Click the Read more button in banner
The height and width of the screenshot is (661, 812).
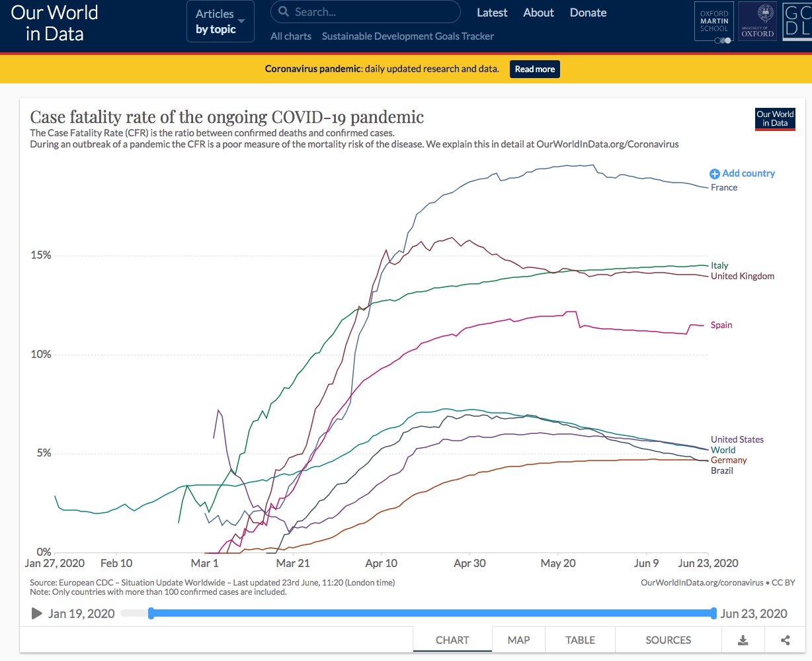[x=534, y=69]
